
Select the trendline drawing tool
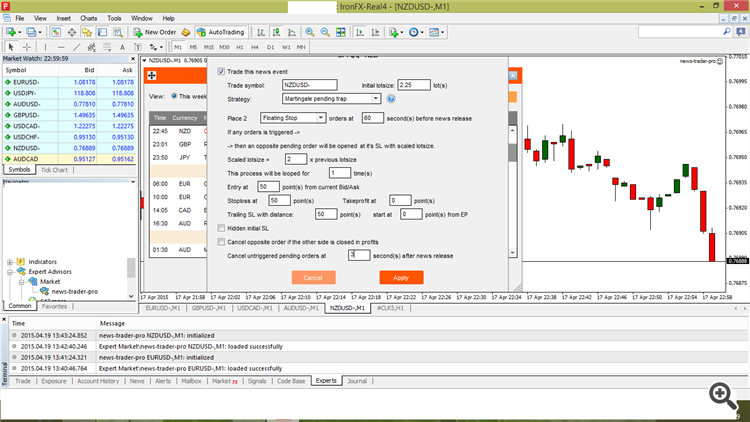(76, 47)
